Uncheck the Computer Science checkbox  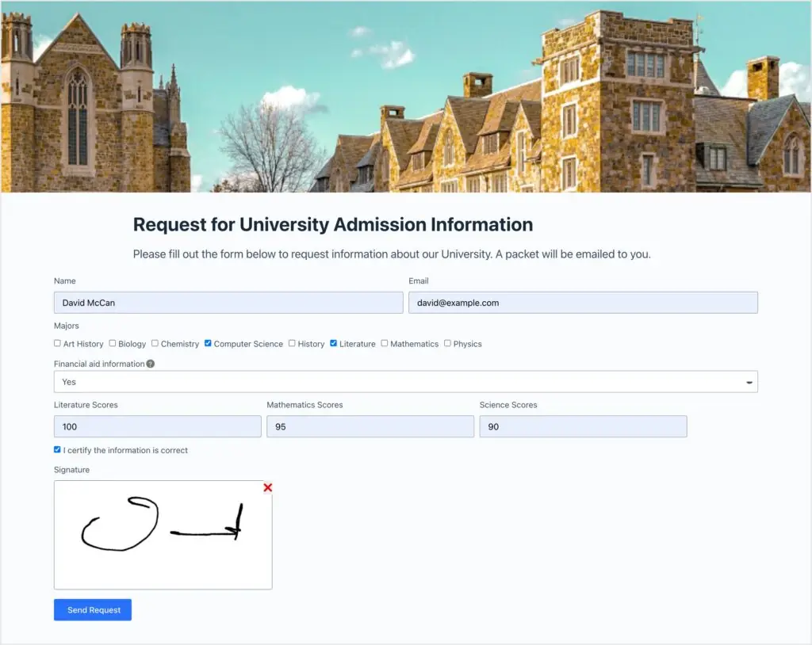pos(208,343)
